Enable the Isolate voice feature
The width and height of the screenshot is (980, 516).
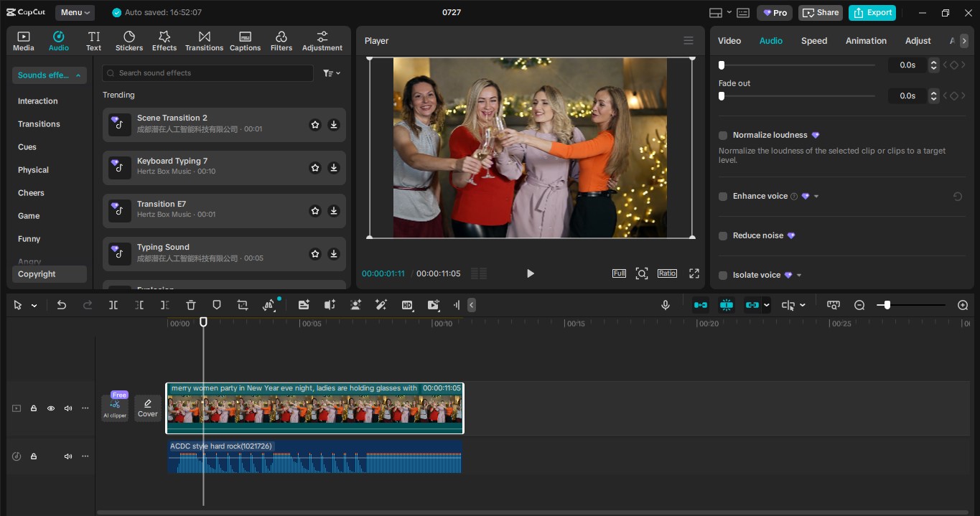[722, 275]
